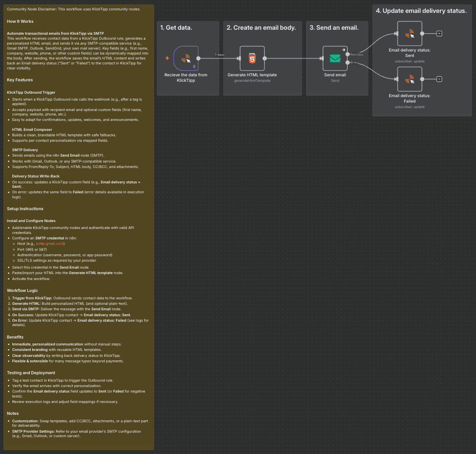Screen dimensions: 476x454
Task: Select the '1. Get data.' sticky note heading
Action: click(x=176, y=28)
